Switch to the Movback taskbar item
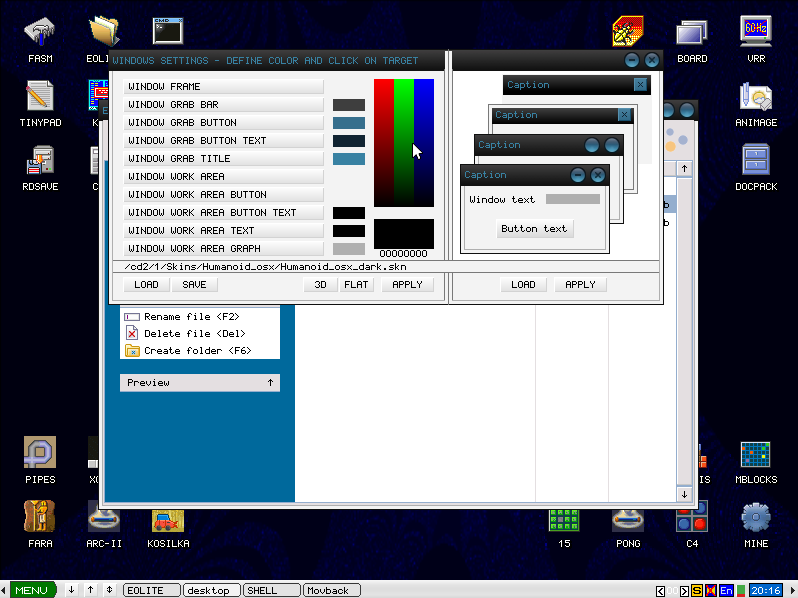798x598 pixels. pyautogui.click(x=332, y=590)
